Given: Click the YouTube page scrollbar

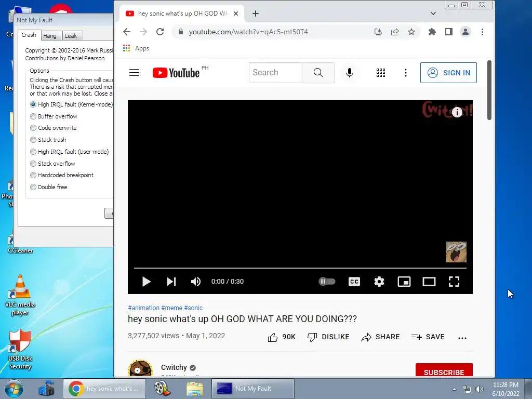Looking at the screenshot, I should tap(489, 90).
